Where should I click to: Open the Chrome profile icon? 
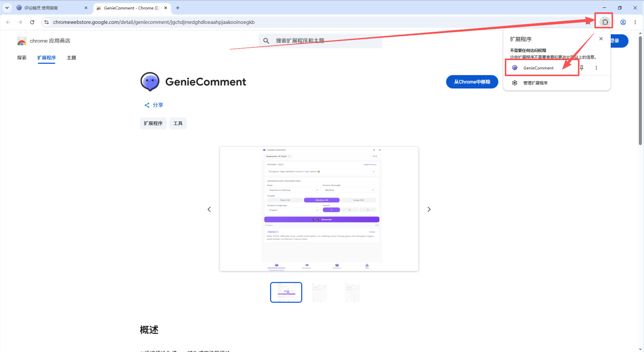623,22
